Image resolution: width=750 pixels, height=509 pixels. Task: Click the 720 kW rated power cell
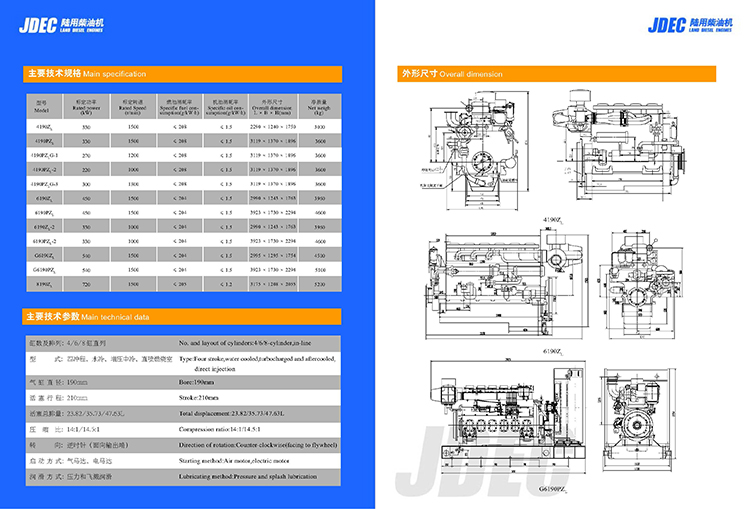pos(85,285)
